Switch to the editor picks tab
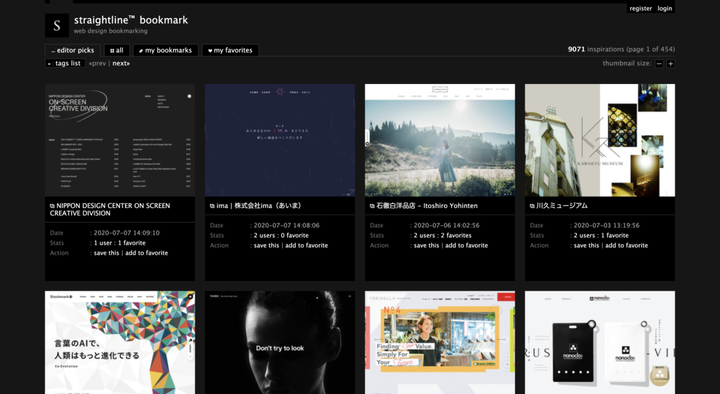This screenshot has width=720, height=394. coord(73,51)
